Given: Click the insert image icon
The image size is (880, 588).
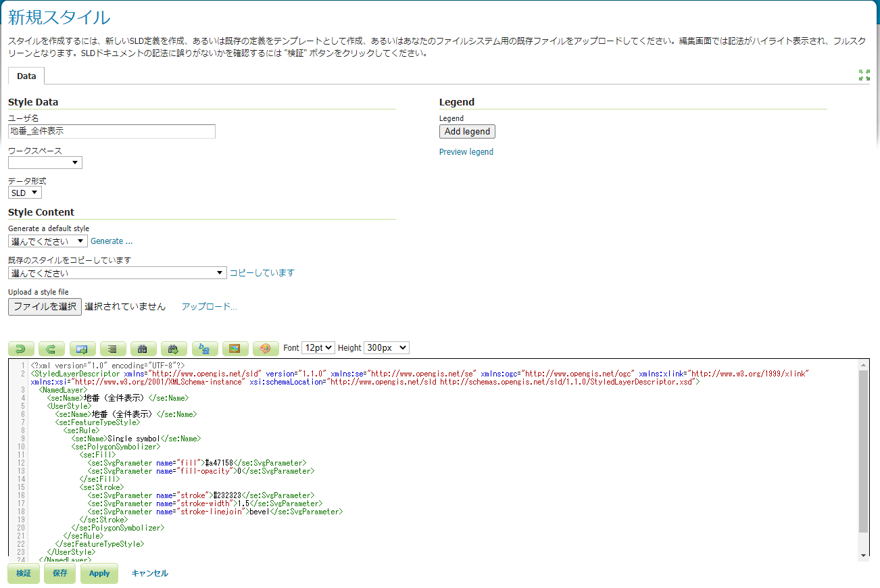Looking at the screenshot, I should [x=235, y=349].
